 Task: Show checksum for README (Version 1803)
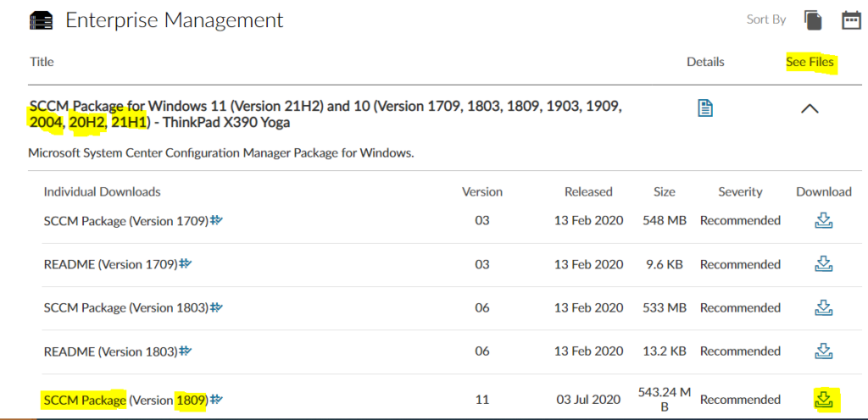pyautogui.click(x=185, y=351)
